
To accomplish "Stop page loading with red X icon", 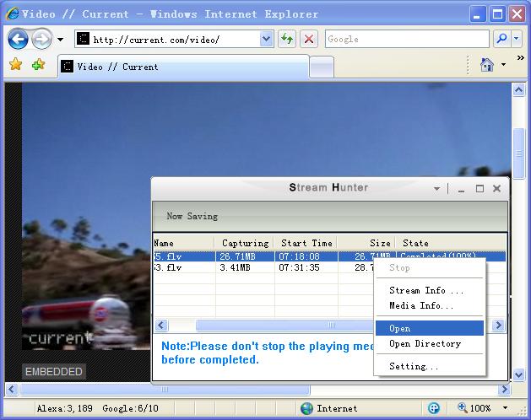I will [308, 40].
